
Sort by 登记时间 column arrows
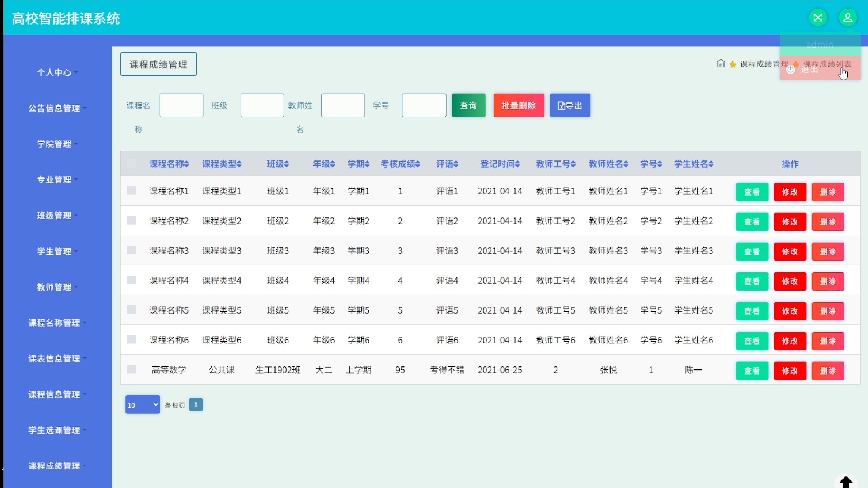[518, 164]
